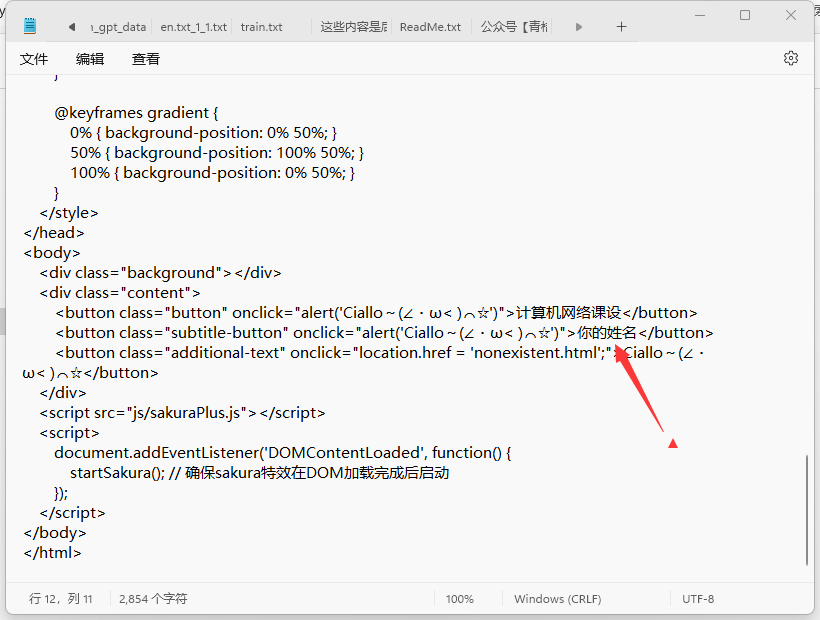Click the 100% { background-position line
820x620 pixels.
pyautogui.click(x=212, y=173)
